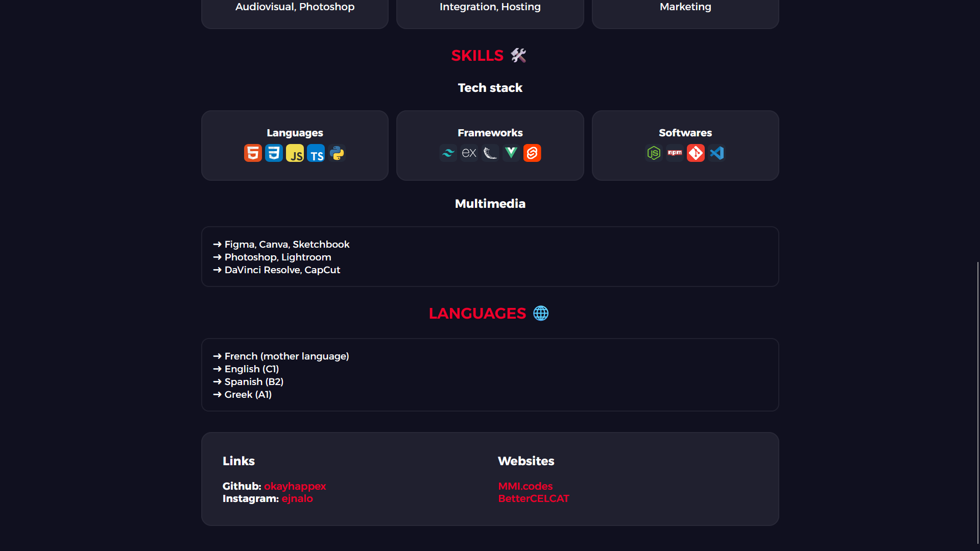The height and width of the screenshot is (551, 980).
Task: Click the Svelte framework icon
Action: pyautogui.click(x=532, y=153)
